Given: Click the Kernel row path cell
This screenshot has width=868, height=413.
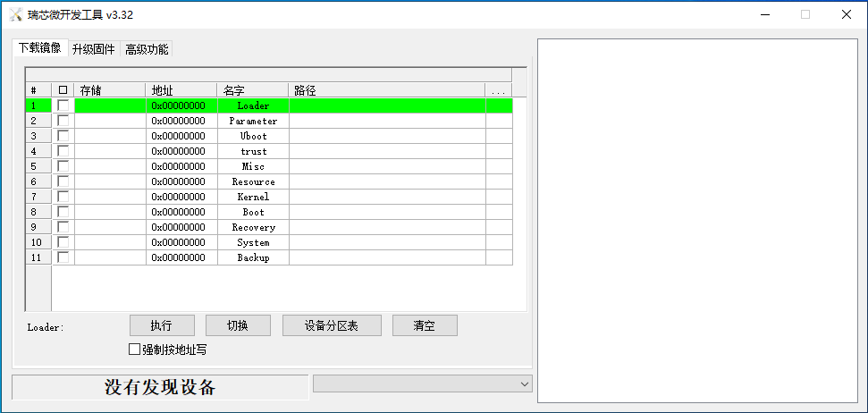Looking at the screenshot, I should 387,197.
